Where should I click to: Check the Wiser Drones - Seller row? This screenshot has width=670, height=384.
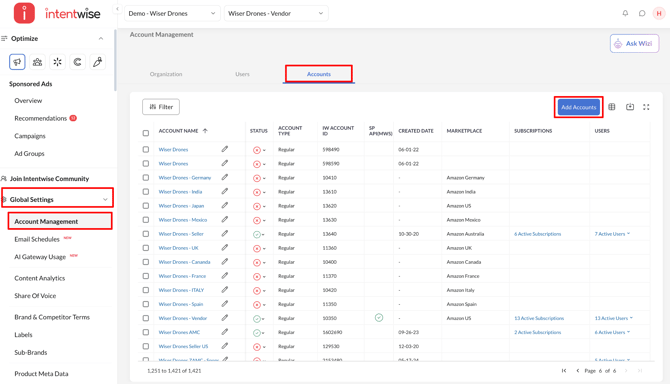(146, 234)
